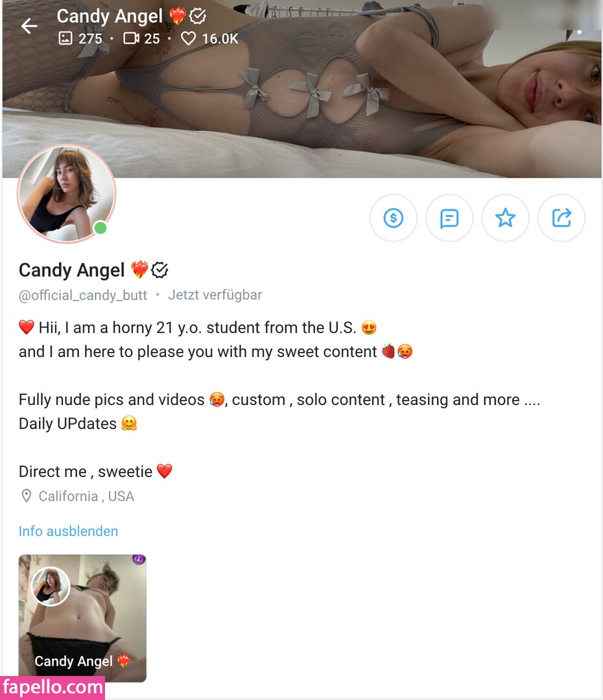
Task: Select the @official_candy_butt handle
Action: pyautogui.click(x=82, y=295)
